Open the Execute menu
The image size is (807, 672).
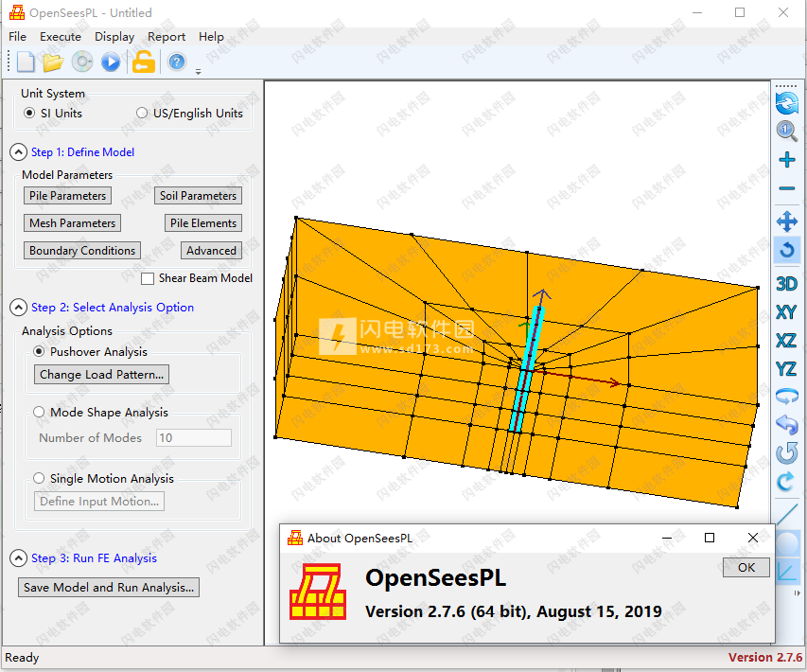pos(61,37)
